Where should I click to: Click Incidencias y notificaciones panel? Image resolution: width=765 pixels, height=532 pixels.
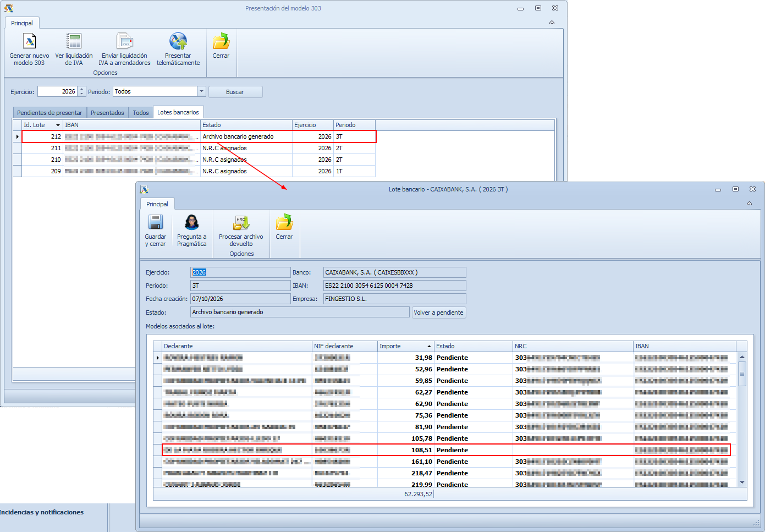click(x=42, y=512)
